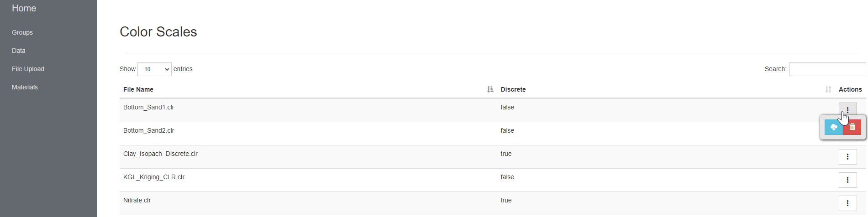This screenshot has width=868, height=217.
Task: Sort table by Discrete column
Action: 828,89
